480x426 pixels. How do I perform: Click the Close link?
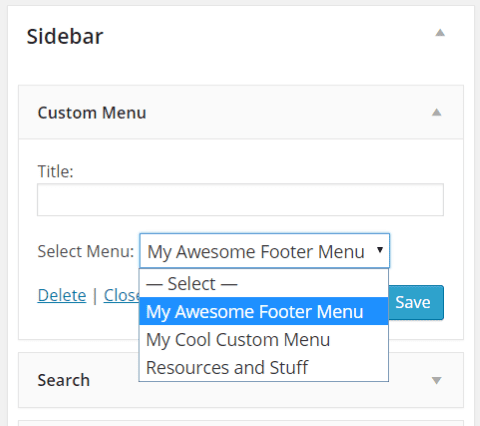121,295
